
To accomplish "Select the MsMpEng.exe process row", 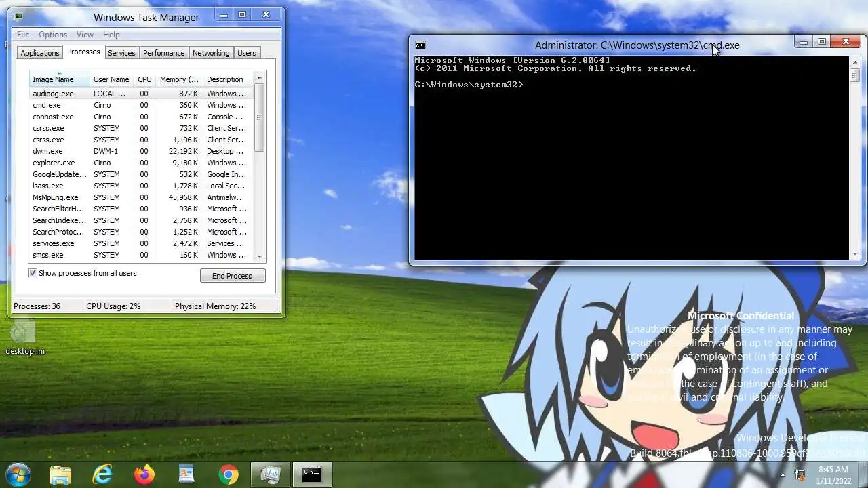I will pyautogui.click(x=141, y=197).
